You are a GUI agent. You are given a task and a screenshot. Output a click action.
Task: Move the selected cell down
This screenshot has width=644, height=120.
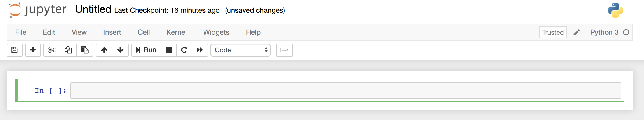[120, 50]
